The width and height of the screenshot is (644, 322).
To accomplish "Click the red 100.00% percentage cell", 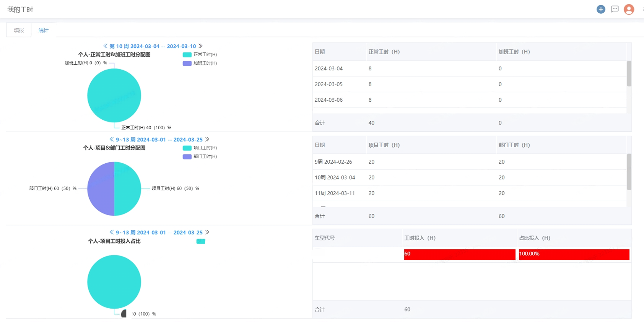I will (574, 254).
